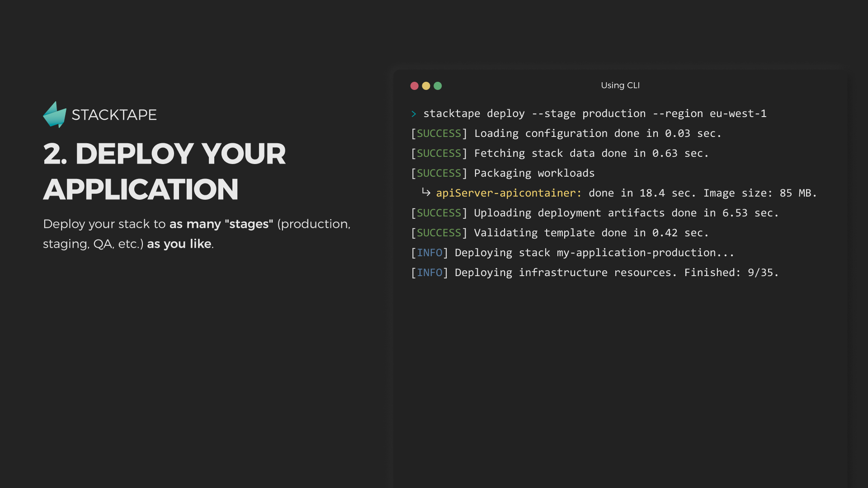Click the red terminal window dot
868x488 pixels.
pos(414,86)
